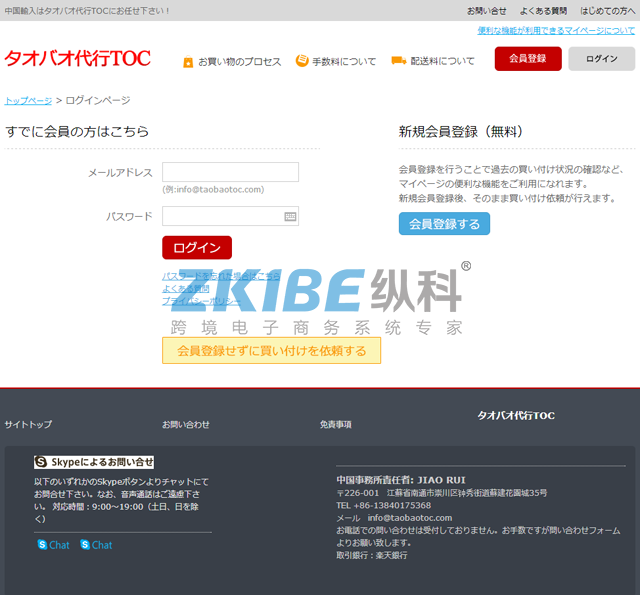Click the footer タオバオ代行TOC title
This screenshot has height=595, width=640.
coord(516,415)
